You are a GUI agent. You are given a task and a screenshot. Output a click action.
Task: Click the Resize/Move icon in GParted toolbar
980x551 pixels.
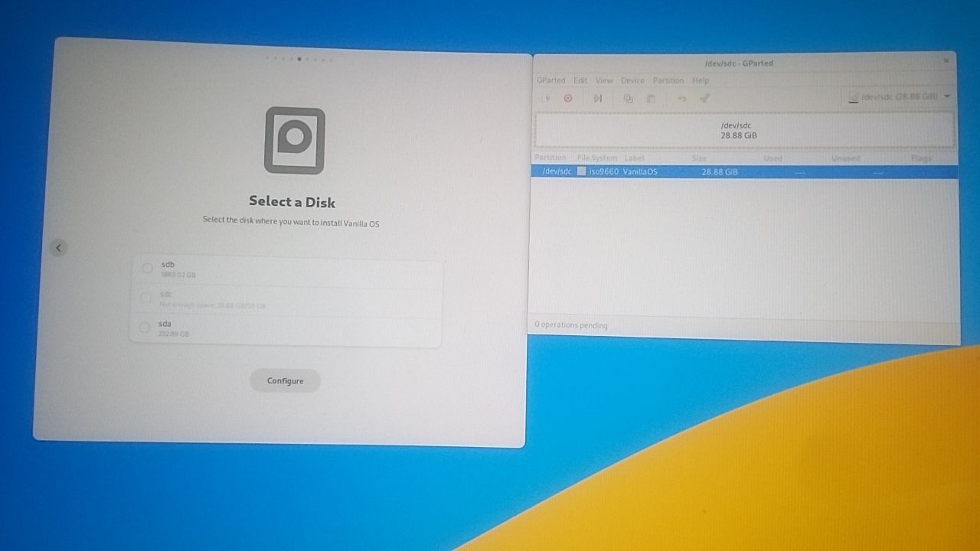click(598, 98)
